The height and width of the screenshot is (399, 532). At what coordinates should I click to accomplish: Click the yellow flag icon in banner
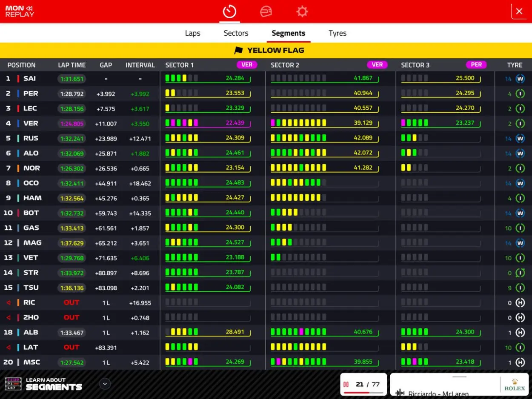[x=238, y=50]
